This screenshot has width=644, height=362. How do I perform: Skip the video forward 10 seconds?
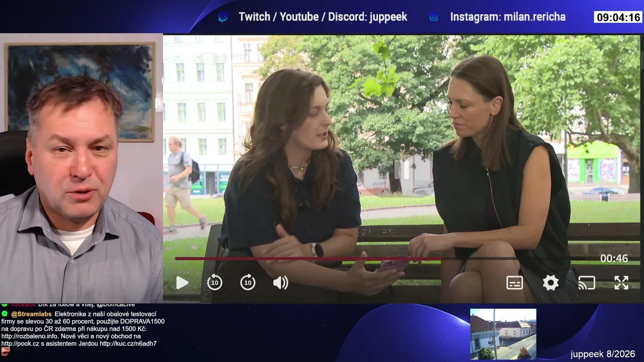[x=248, y=282]
